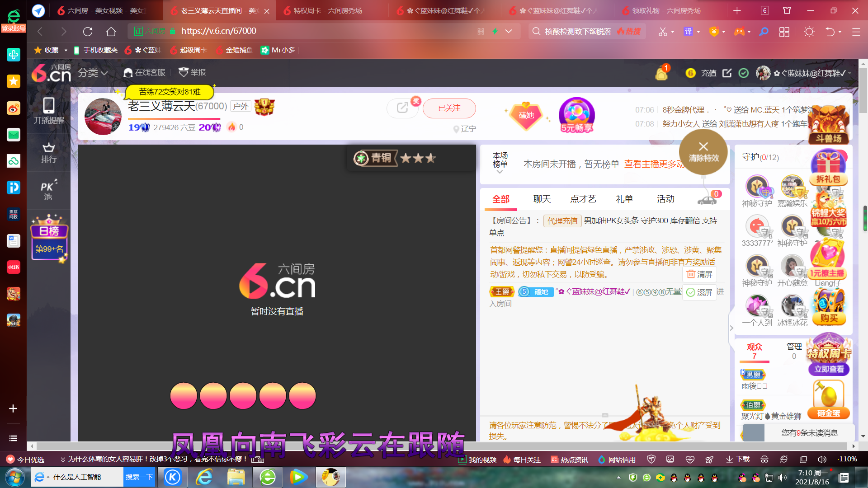Open new browser tab plus button

coord(737,10)
